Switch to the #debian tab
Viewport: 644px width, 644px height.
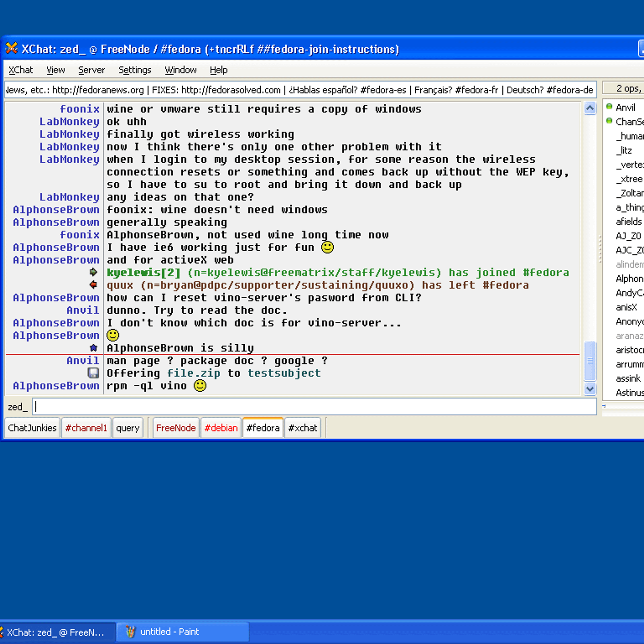pos(221,427)
